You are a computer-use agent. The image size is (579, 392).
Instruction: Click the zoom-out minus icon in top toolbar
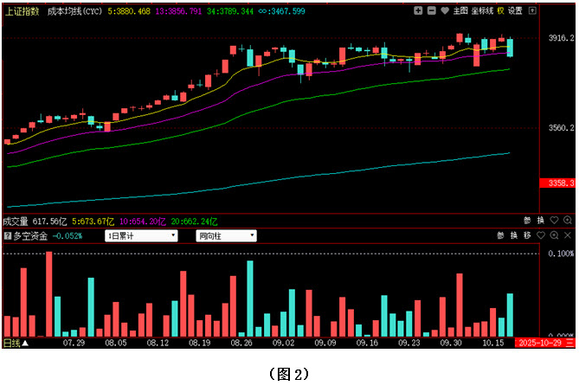432,11
